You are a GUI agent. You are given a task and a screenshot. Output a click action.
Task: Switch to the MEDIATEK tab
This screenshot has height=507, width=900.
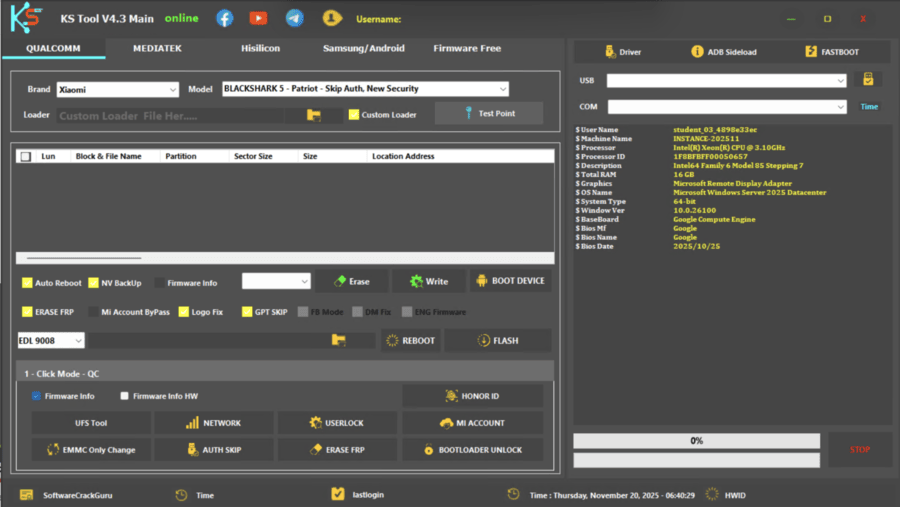(157, 48)
